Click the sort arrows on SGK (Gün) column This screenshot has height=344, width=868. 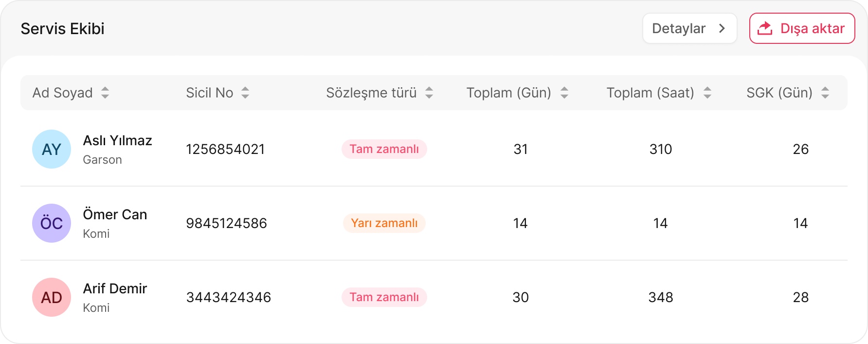click(826, 93)
